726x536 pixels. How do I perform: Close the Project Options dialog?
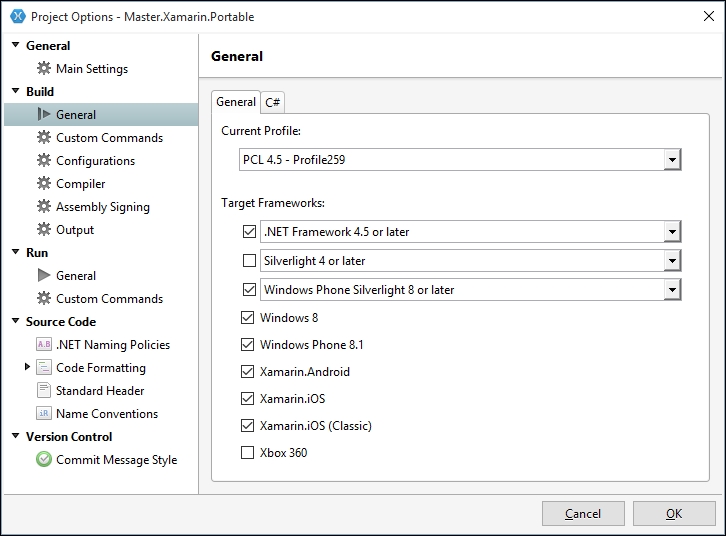[708, 16]
